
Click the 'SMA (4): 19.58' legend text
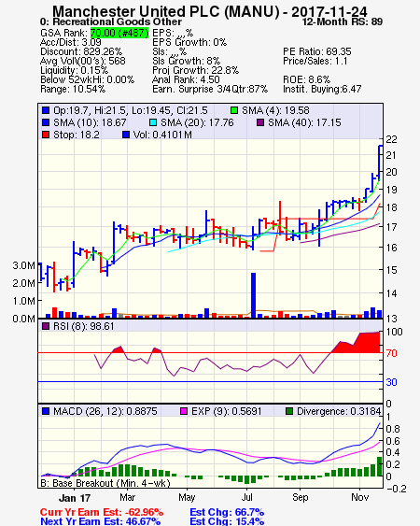[275, 110]
